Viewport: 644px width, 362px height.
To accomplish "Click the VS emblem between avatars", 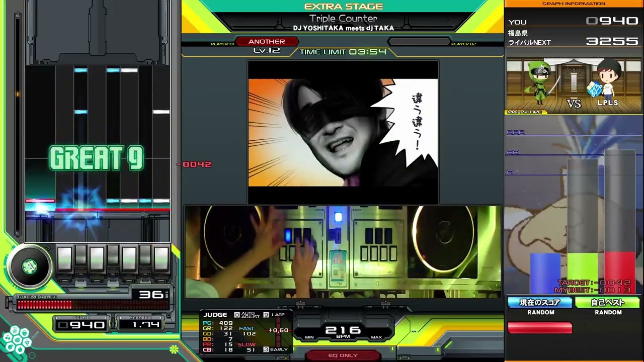I will coord(574,104).
